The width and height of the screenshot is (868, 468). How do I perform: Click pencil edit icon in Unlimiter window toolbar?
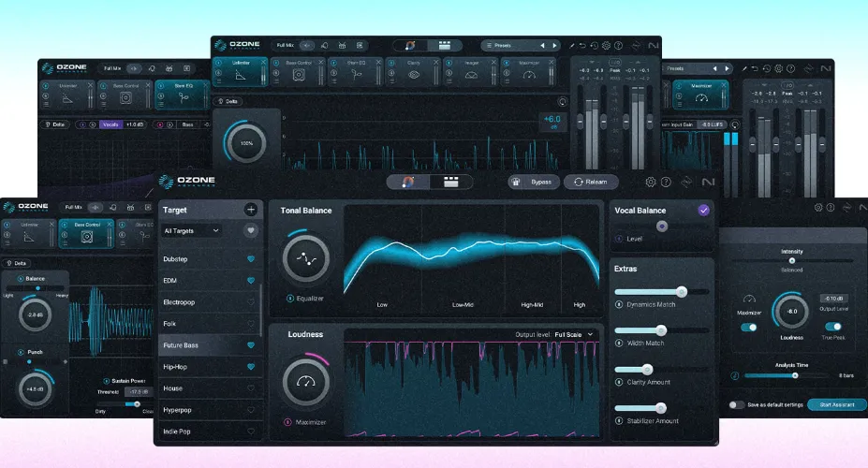point(572,45)
